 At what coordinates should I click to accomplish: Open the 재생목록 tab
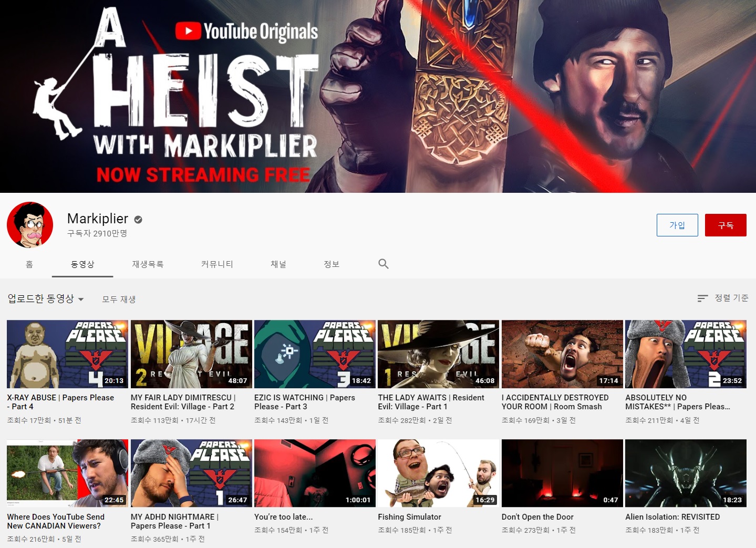point(148,264)
